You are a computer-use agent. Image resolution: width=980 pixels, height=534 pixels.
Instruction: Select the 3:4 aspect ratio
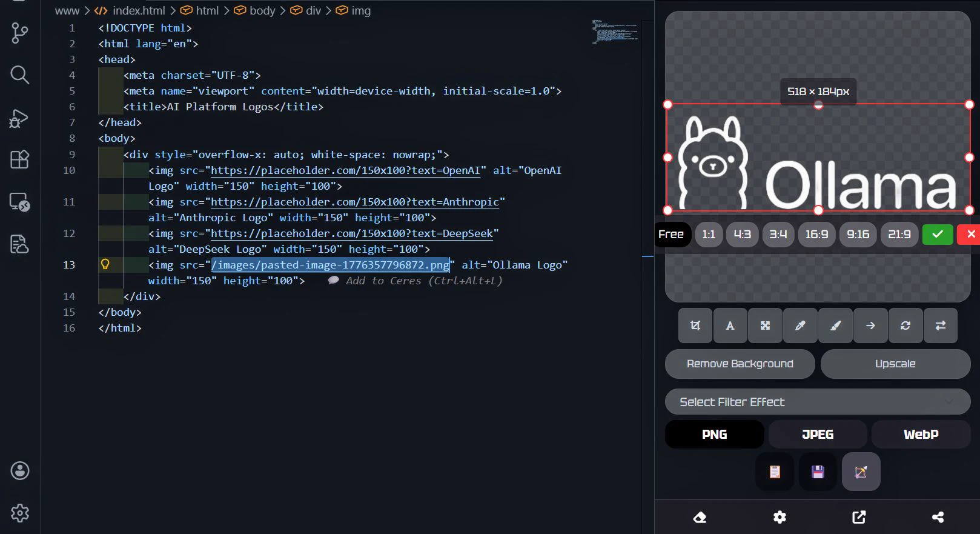click(x=778, y=234)
